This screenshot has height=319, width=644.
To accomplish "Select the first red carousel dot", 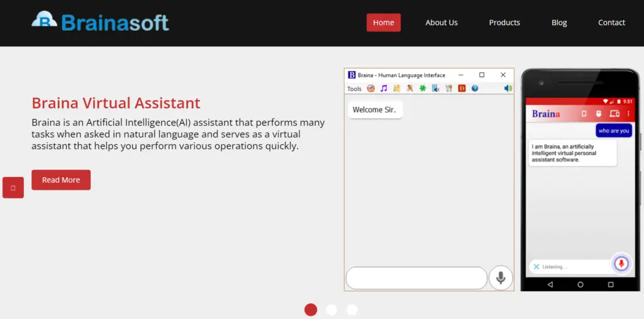I will (x=311, y=310).
